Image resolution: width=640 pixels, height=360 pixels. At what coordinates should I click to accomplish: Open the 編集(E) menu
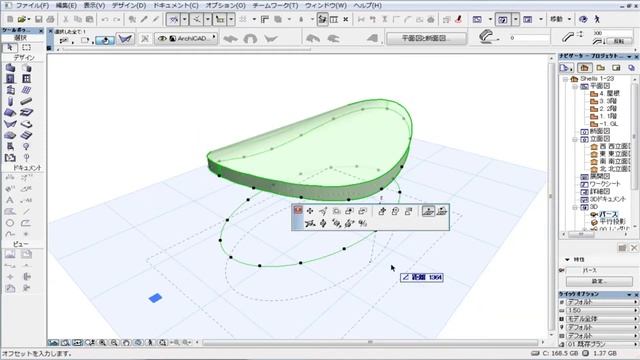[66, 6]
